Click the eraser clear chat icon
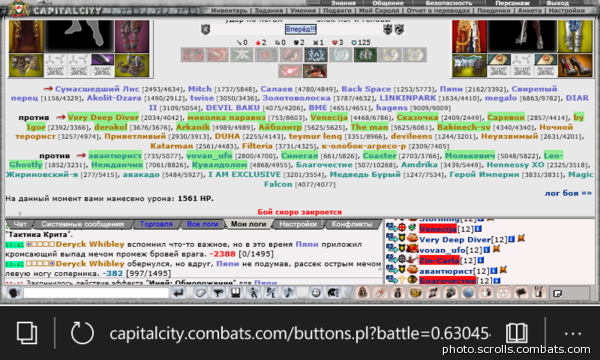 pyautogui.click(x=200, y=293)
